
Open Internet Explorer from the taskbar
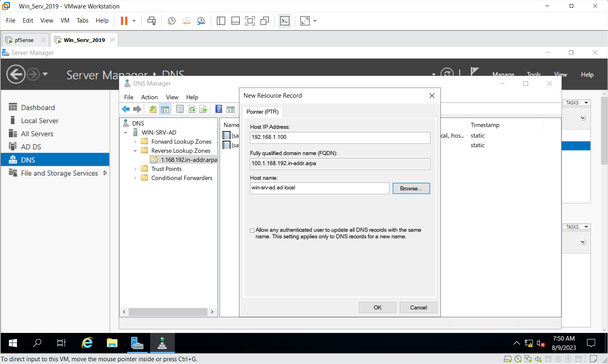coord(87,343)
